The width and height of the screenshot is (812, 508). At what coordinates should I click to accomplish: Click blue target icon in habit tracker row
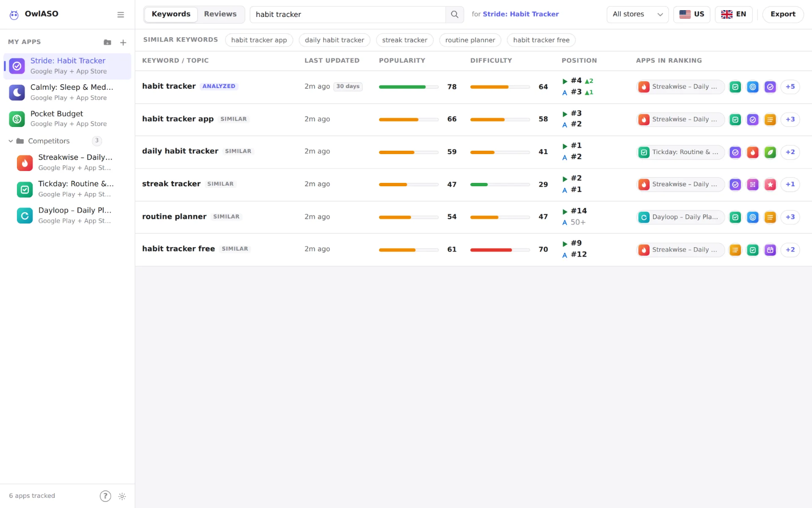[x=753, y=87]
